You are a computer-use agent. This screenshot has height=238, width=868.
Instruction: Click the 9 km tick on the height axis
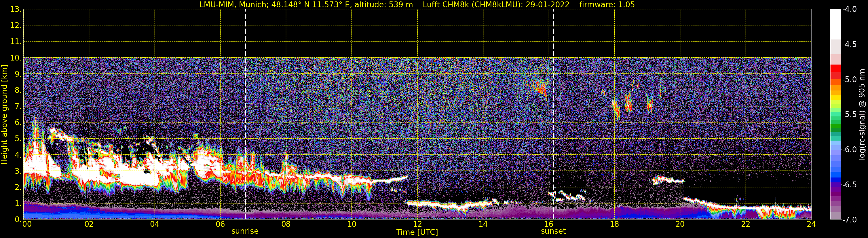pos(18,74)
